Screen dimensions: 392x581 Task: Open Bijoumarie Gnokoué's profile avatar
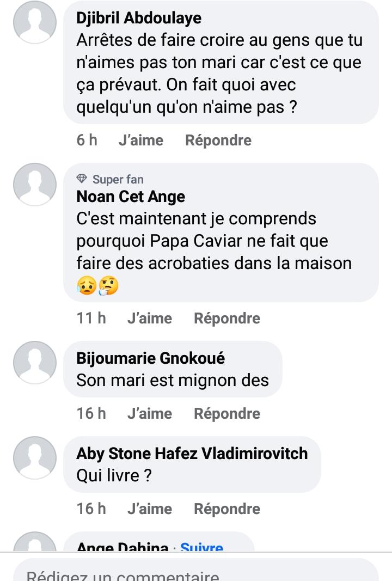[x=35, y=363]
